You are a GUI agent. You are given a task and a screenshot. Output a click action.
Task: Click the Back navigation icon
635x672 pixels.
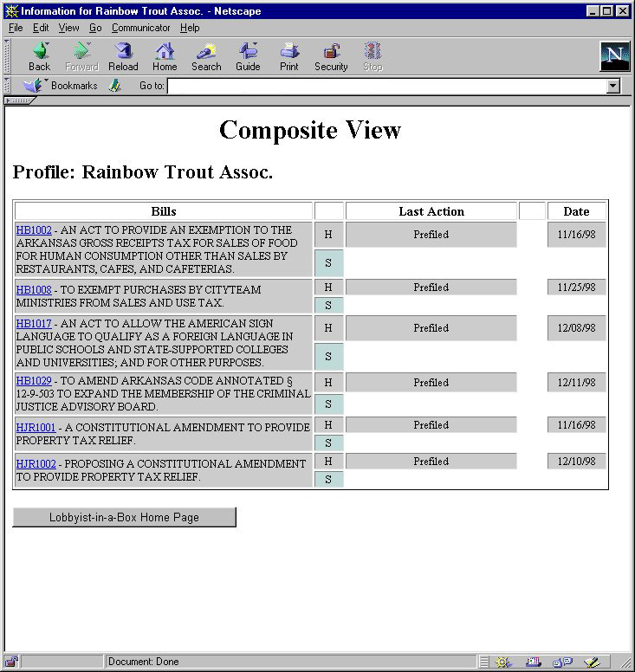pyautogui.click(x=40, y=56)
